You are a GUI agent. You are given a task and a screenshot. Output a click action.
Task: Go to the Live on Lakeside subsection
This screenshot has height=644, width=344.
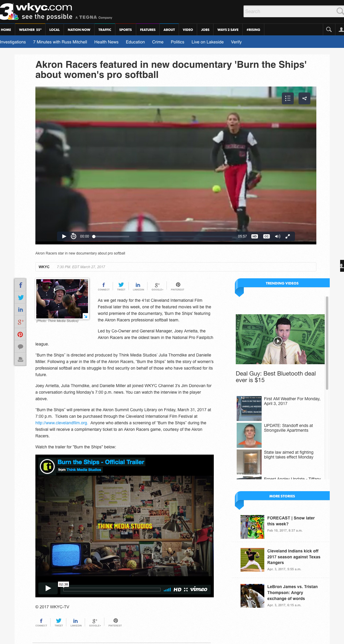click(x=208, y=42)
